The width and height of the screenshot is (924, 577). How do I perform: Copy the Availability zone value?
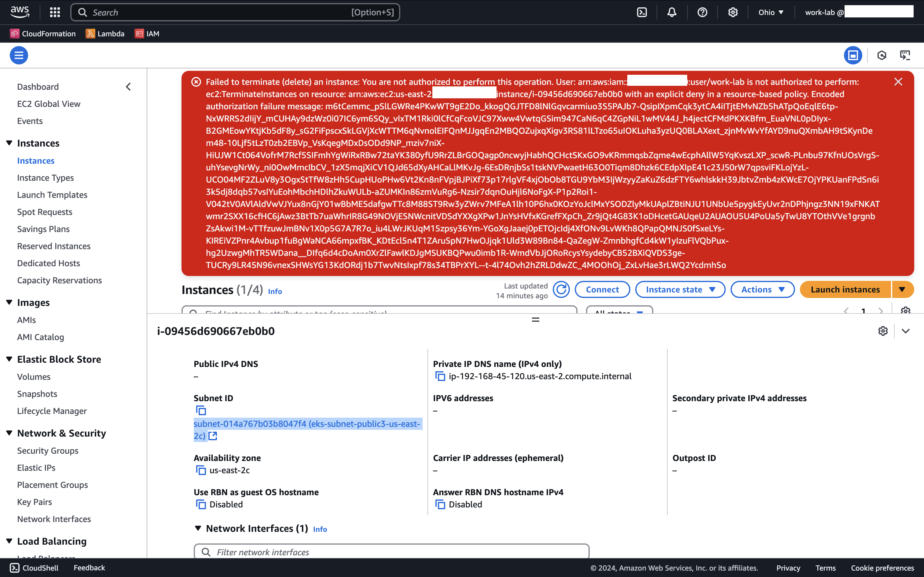click(x=201, y=470)
